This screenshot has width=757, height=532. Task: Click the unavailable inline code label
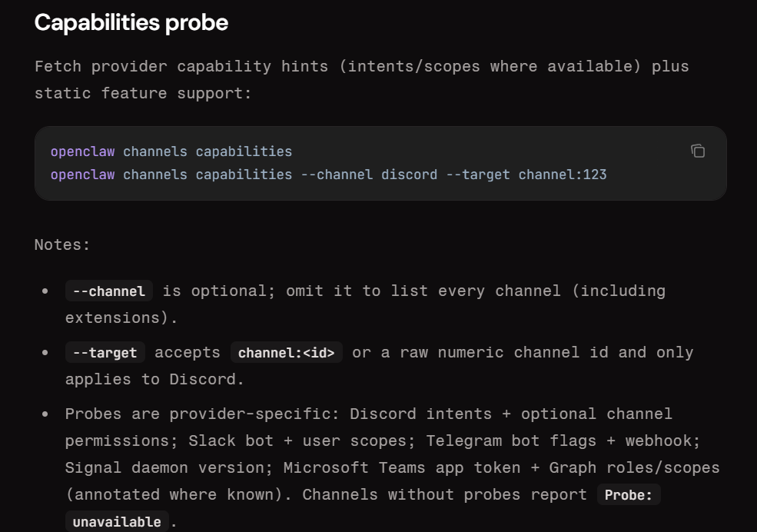[x=117, y=521]
